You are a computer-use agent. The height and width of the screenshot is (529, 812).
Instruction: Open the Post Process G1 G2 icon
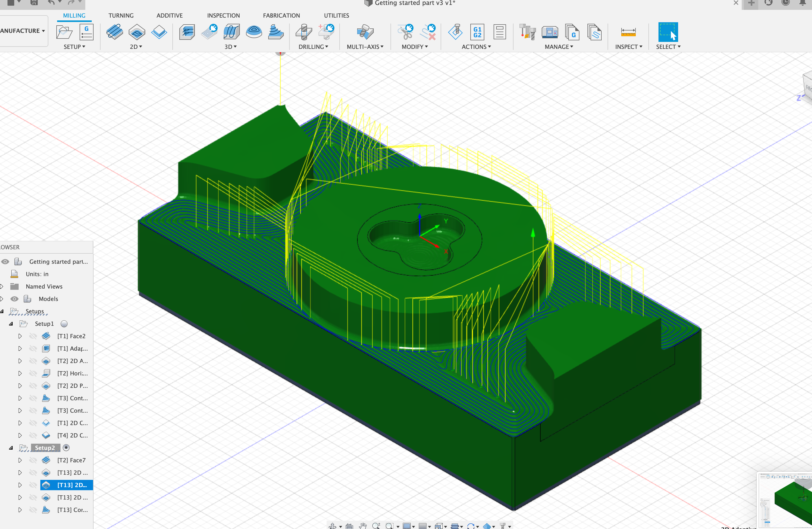[477, 32]
